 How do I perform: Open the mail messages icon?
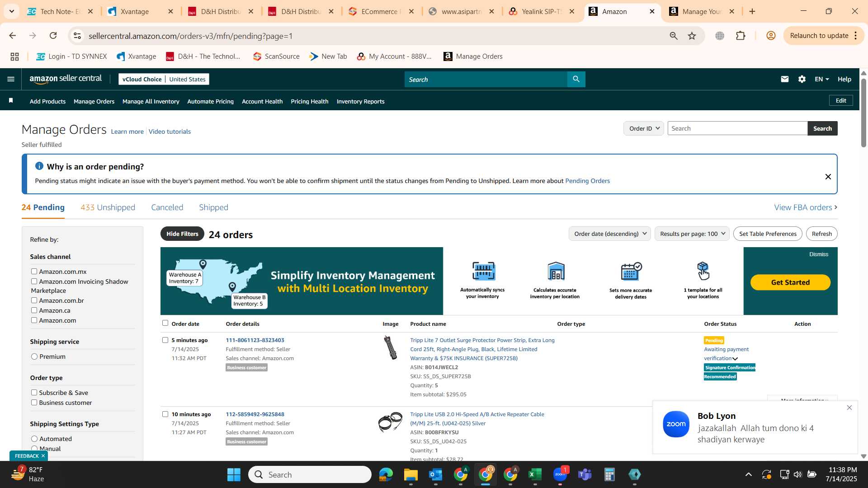click(x=784, y=79)
